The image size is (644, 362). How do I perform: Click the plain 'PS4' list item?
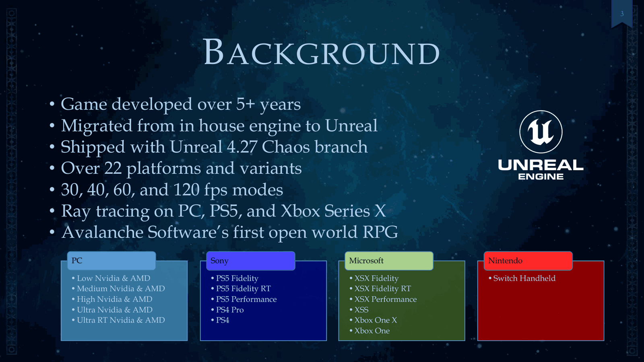[x=223, y=320]
